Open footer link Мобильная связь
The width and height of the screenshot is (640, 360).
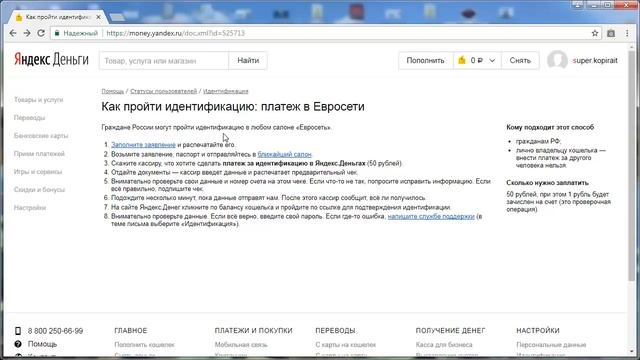point(241,344)
